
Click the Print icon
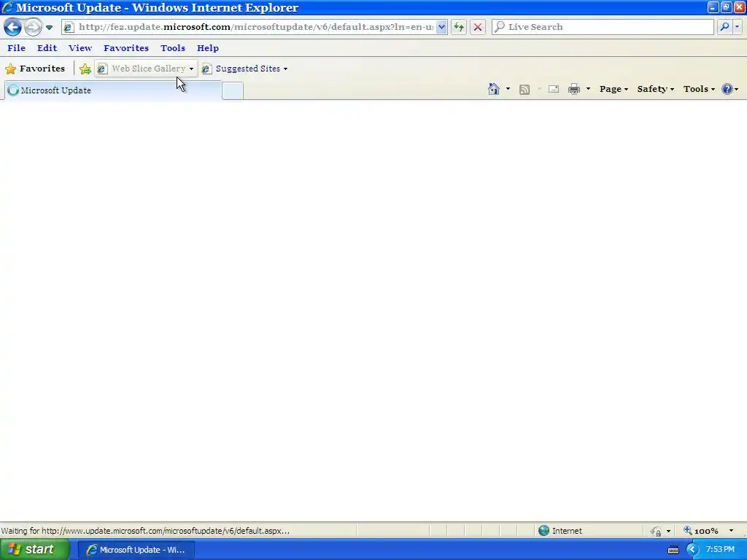pyautogui.click(x=574, y=89)
